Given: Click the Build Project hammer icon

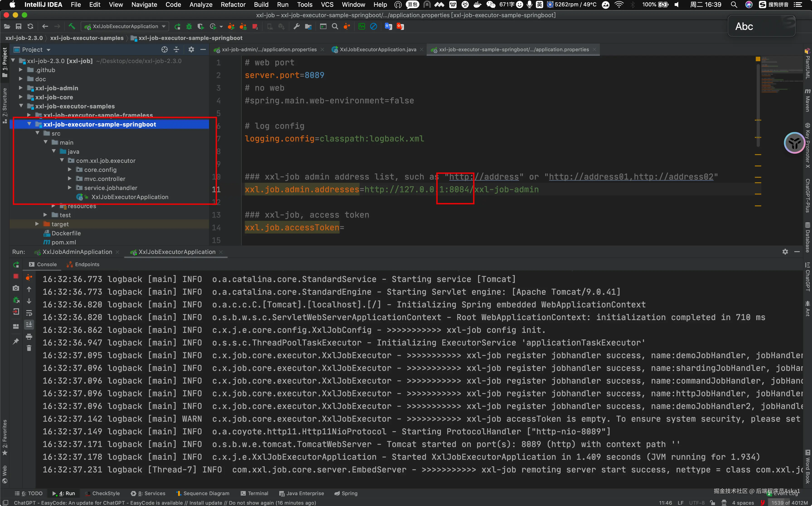Looking at the screenshot, I should [x=72, y=27].
